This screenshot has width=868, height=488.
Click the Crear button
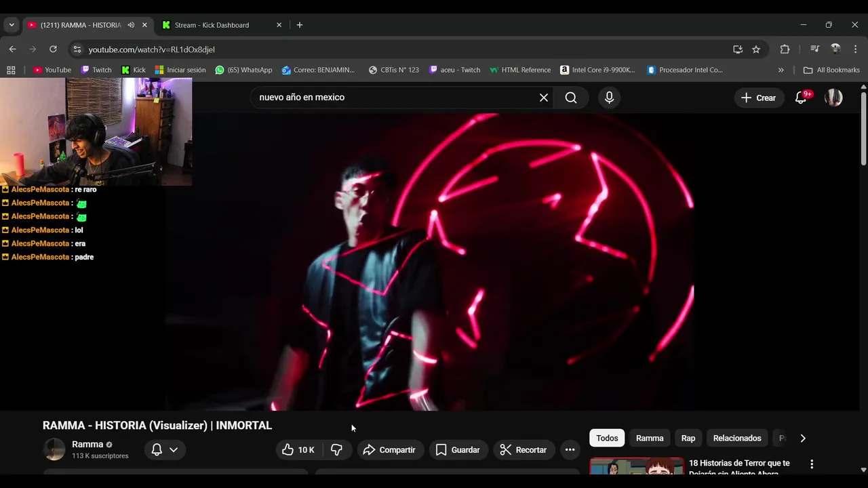(x=758, y=98)
